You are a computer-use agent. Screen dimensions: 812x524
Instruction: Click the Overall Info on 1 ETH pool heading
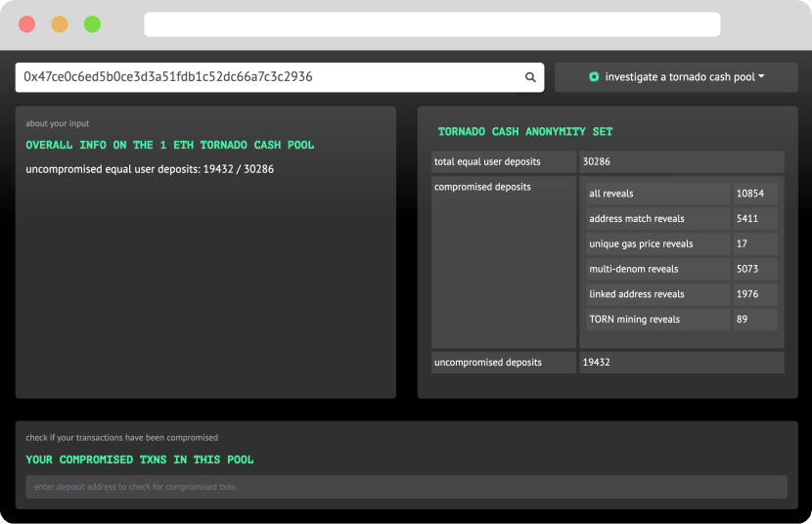[170, 145]
